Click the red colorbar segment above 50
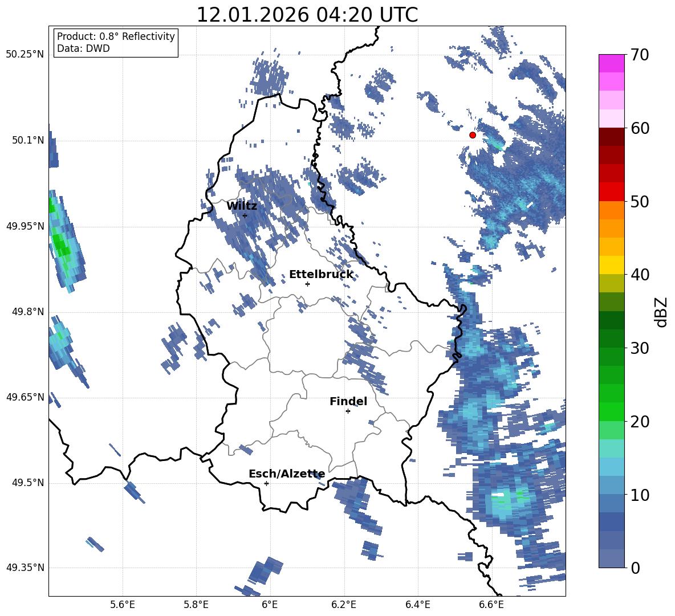This screenshot has height=616, width=675. [611, 192]
